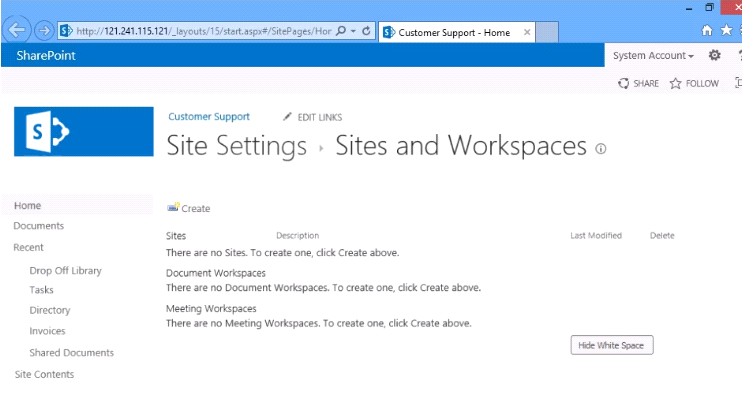Open browser home icon
The height and width of the screenshot is (398, 742).
pos(707,30)
